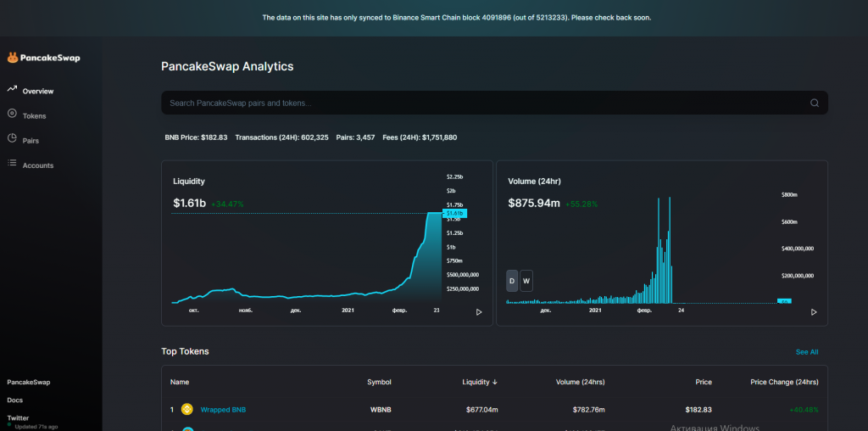Open the Wrapped BNB token link

[223, 410]
